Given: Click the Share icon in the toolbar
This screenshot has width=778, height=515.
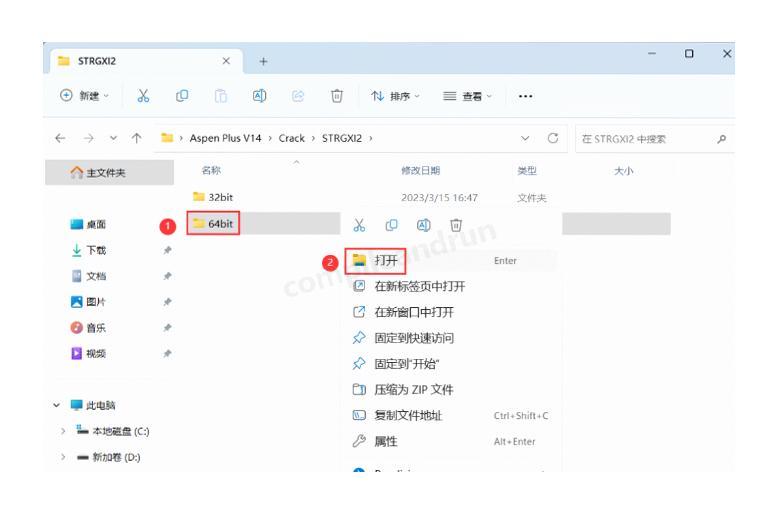Looking at the screenshot, I should tap(298, 96).
